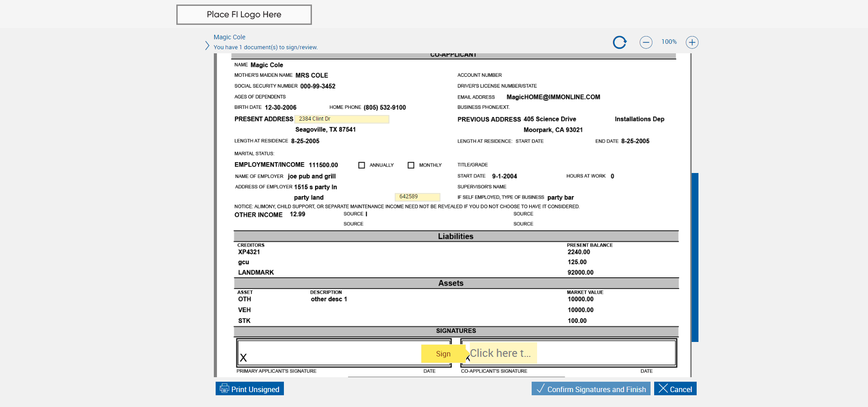Click the checkmark icon on Confirm Signatures
The height and width of the screenshot is (407, 868).
[540, 389]
